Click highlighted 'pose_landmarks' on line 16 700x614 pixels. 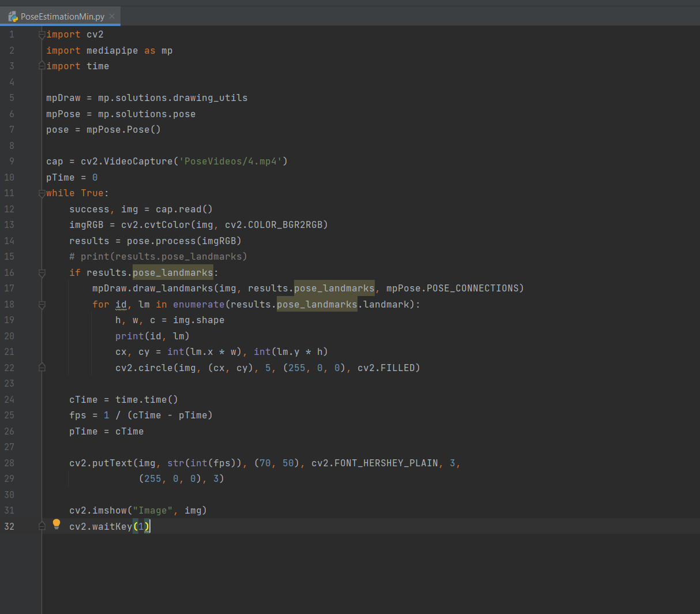click(173, 272)
